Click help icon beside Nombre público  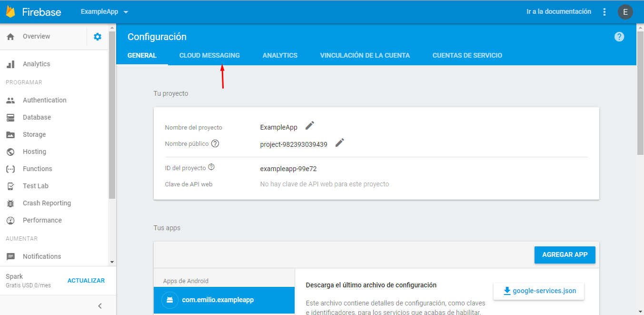click(215, 143)
